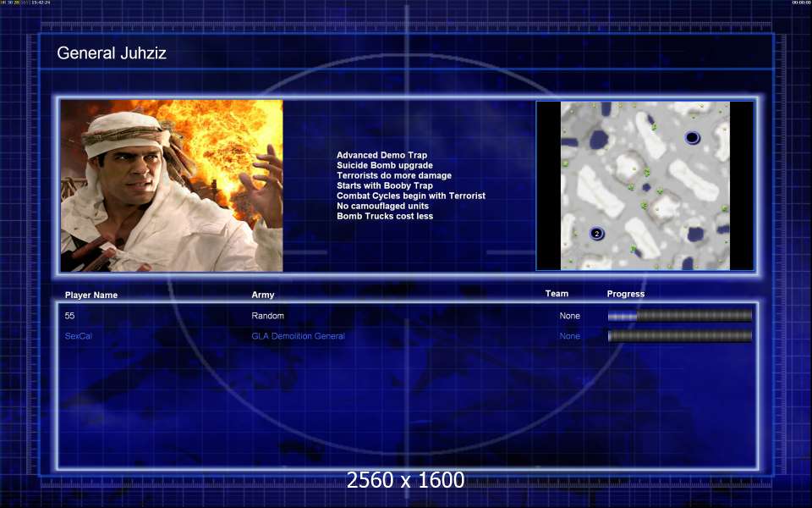Click start position 2 marker on minimap

tap(596, 234)
